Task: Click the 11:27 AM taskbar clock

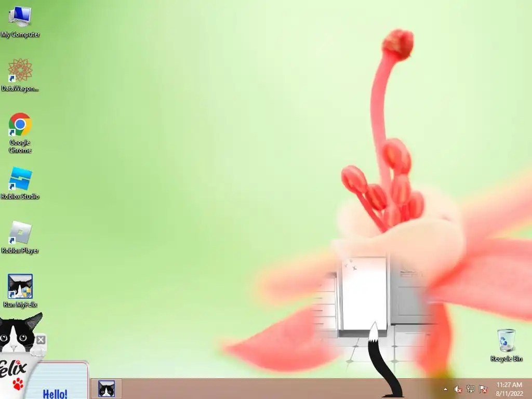Action: click(509, 385)
